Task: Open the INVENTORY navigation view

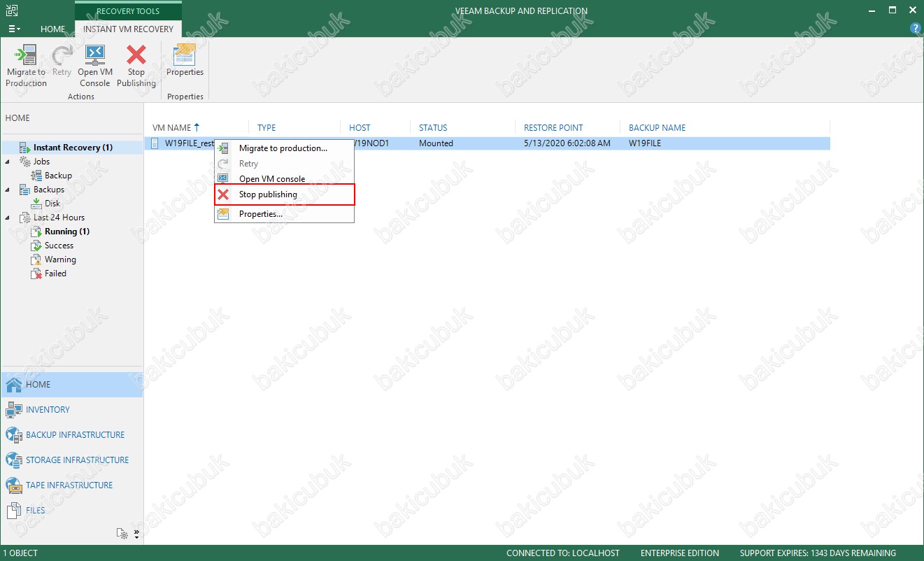Action: (71, 410)
